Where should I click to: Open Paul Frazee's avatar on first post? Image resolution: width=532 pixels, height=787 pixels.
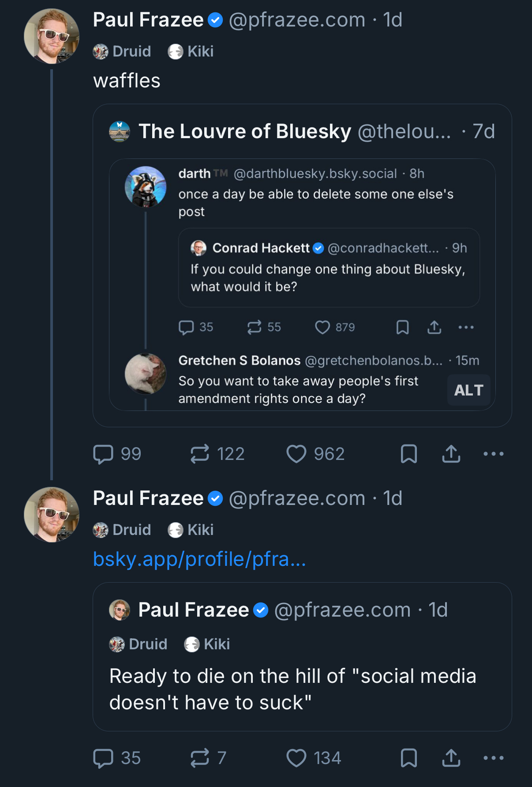pyautogui.click(x=52, y=36)
